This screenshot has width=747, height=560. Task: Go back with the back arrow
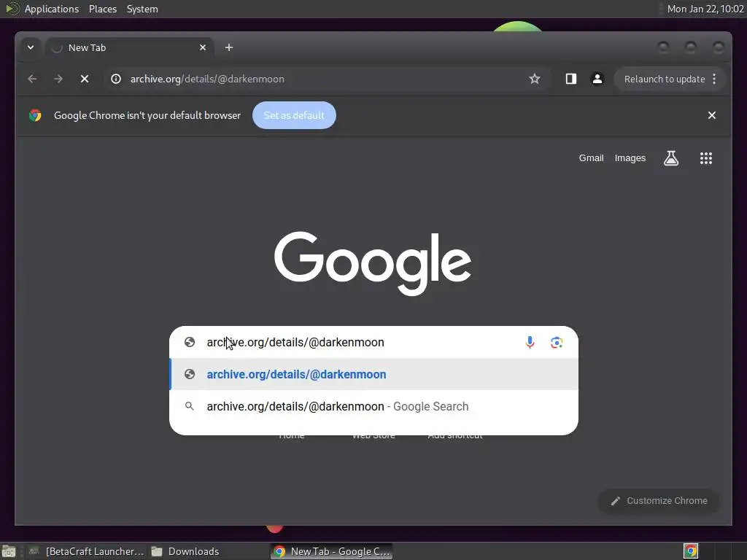[x=32, y=79]
